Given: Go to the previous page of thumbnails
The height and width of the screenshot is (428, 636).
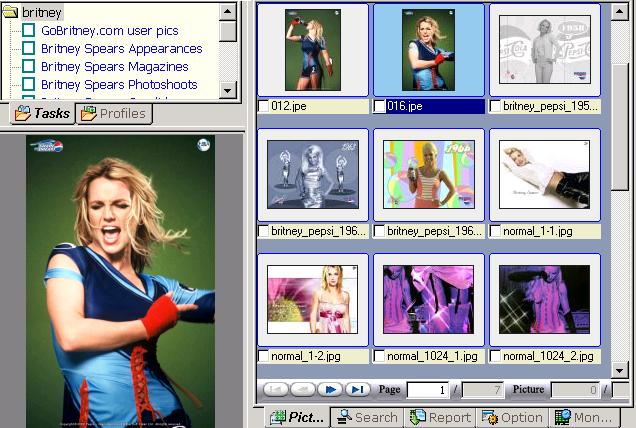Looking at the screenshot, I should 303,389.
